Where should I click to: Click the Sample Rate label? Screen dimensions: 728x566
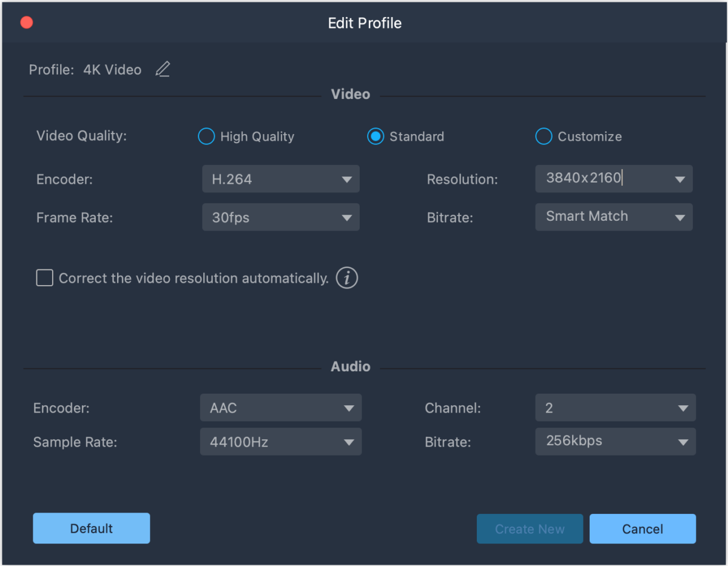coord(75,442)
